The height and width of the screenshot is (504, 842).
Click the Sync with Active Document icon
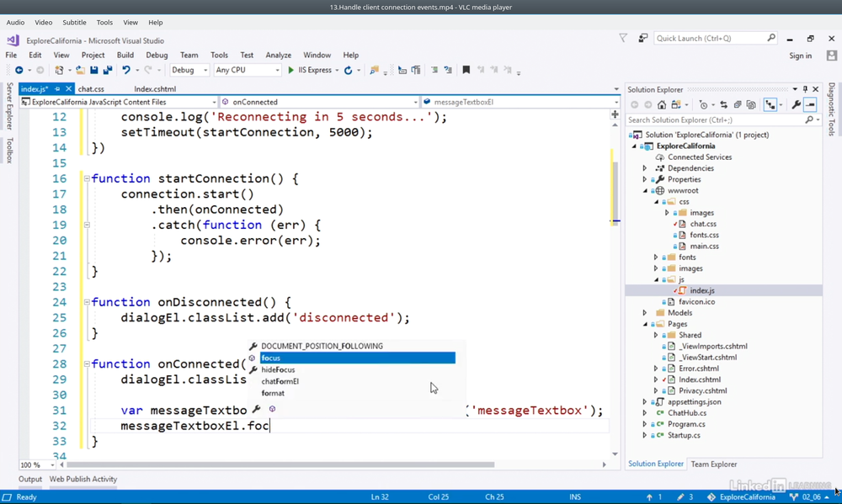[x=723, y=105]
